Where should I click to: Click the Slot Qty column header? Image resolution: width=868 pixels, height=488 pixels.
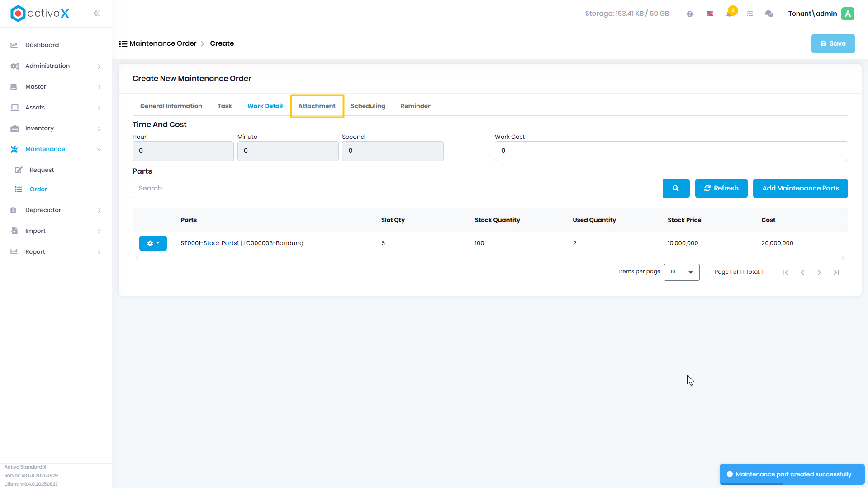[x=393, y=220]
